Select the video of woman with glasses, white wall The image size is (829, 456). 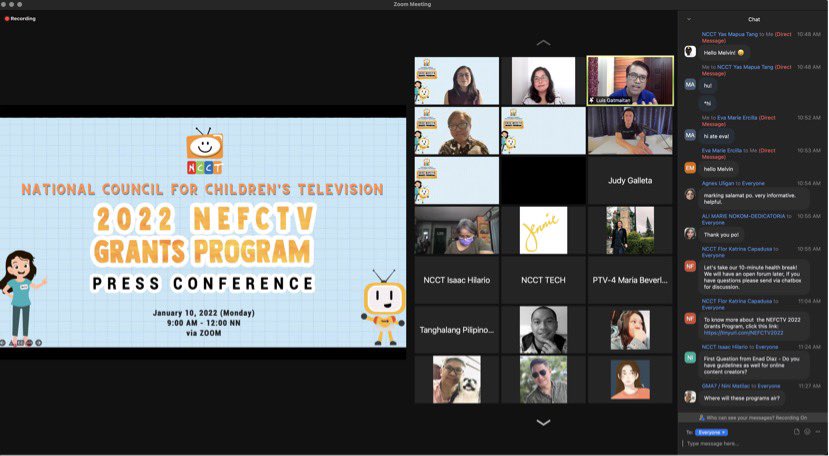tap(543, 80)
